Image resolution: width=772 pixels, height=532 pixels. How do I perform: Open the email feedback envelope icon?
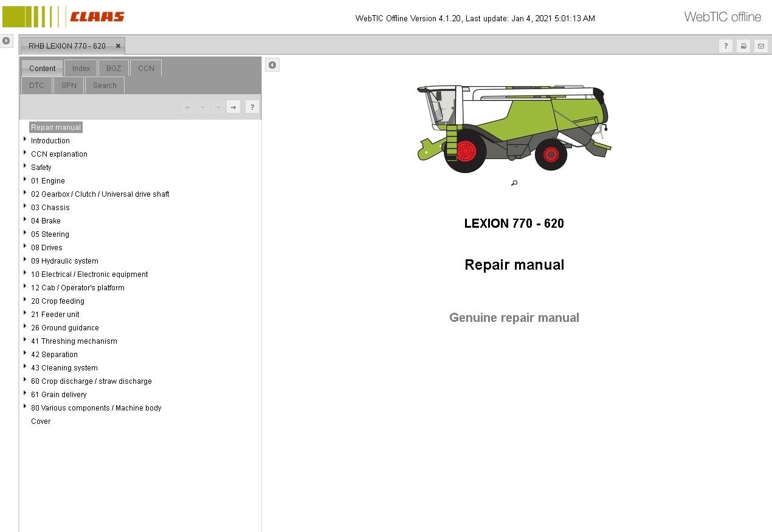[760, 46]
